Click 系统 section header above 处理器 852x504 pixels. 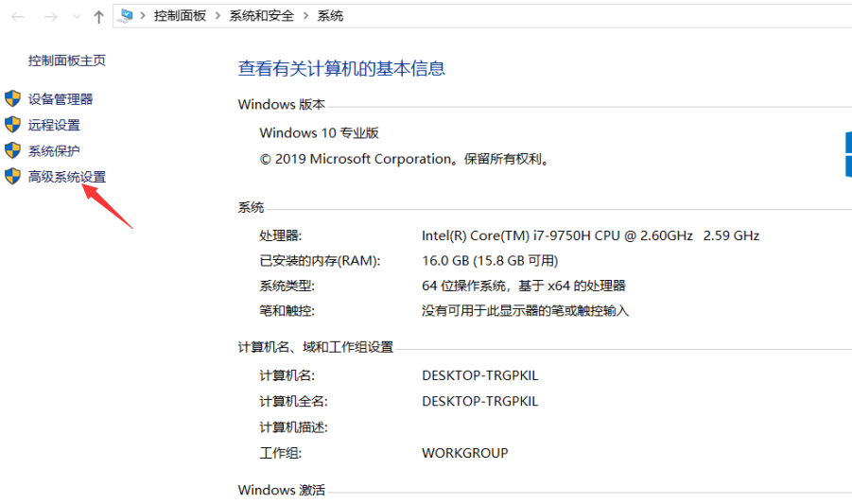point(251,207)
